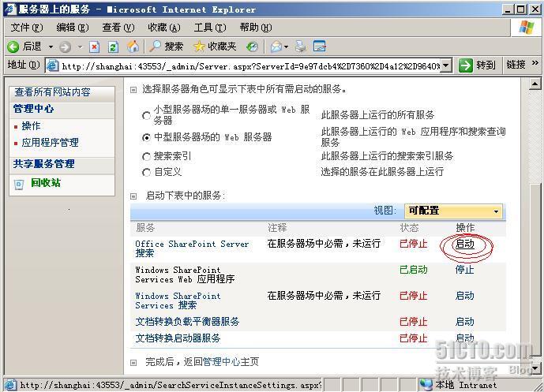Open the 文件(F) menu
The width and height of the screenshot is (544, 392).
tap(27, 28)
